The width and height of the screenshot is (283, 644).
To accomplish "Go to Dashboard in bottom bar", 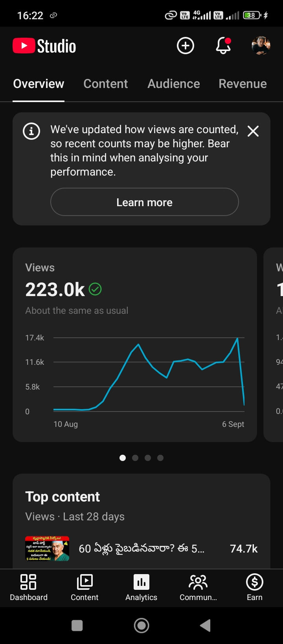I will point(29,587).
